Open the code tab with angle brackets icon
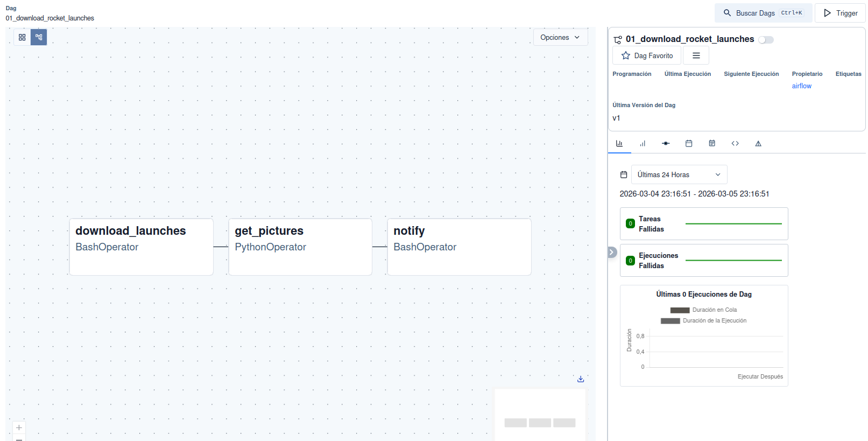This screenshot has width=868, height=441. [x=735, y=143]
